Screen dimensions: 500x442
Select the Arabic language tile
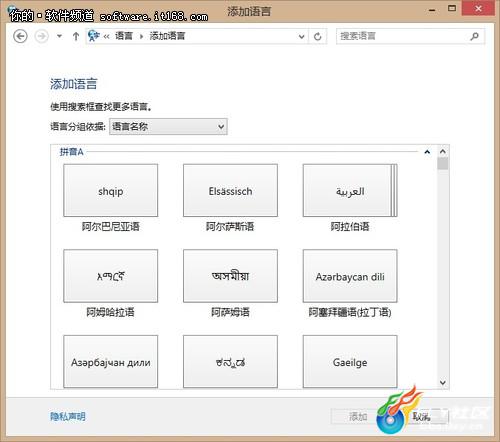(x=350, y=190)
